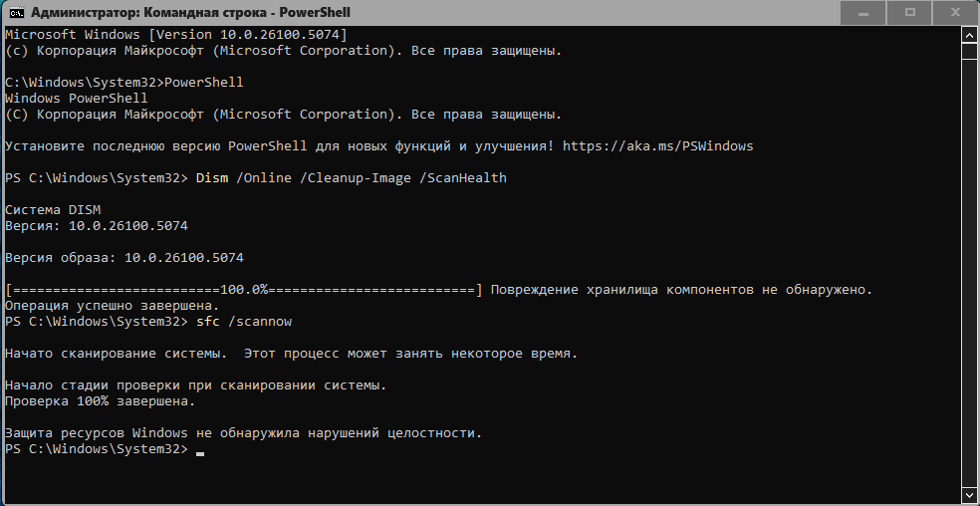Click 'Операция успешно завершена.' line
The height and width of the screenshot is (506, 980).
pyautogui.click(x=111, y=306)
